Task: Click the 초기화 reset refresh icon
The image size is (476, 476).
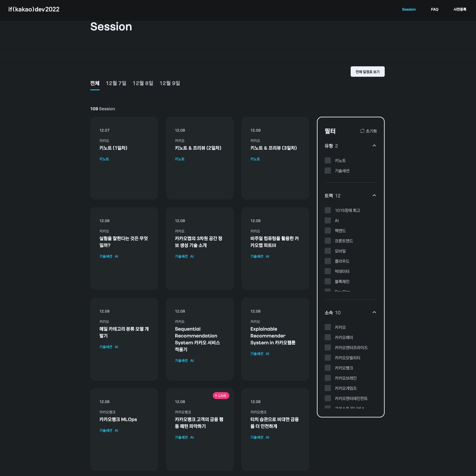Action: coord(362,131)
